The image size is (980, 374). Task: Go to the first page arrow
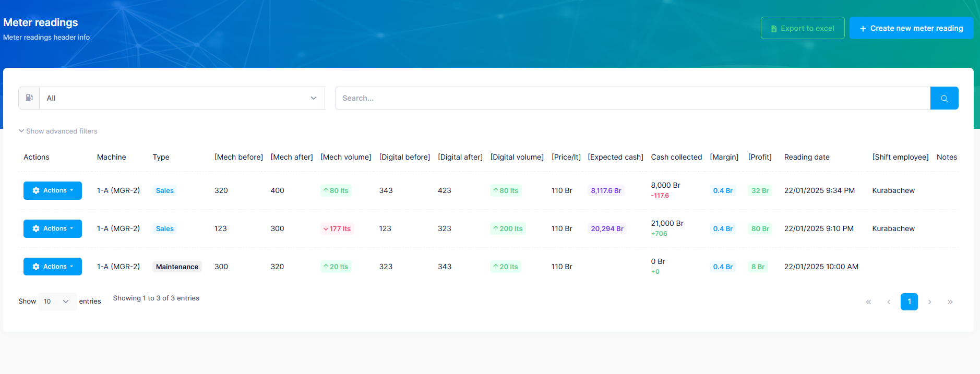click(x=868, y=302)
